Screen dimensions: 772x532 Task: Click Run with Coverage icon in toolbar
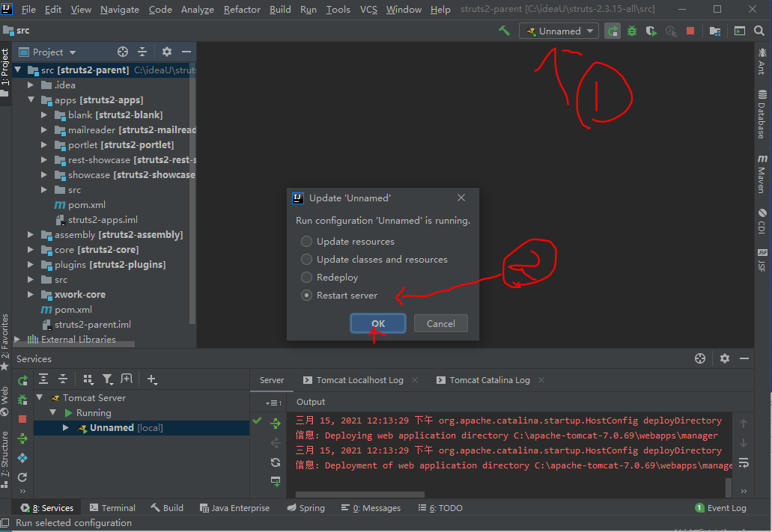651,31
